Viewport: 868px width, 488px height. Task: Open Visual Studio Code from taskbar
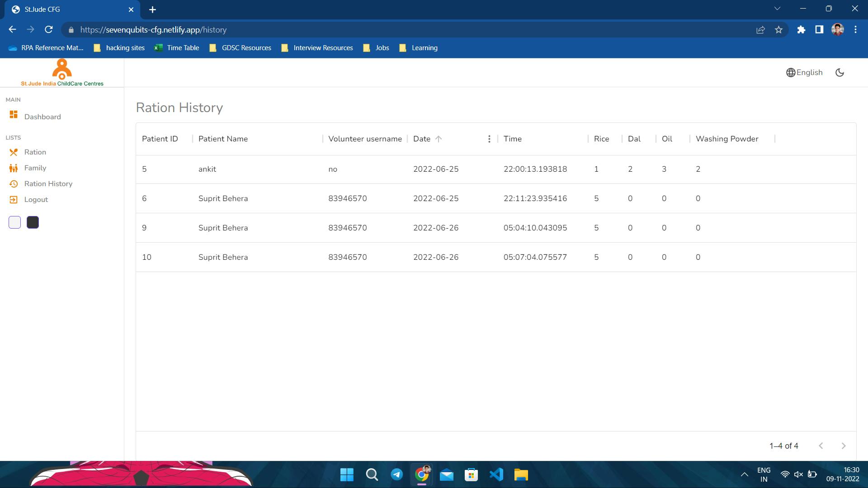(496, 475)
